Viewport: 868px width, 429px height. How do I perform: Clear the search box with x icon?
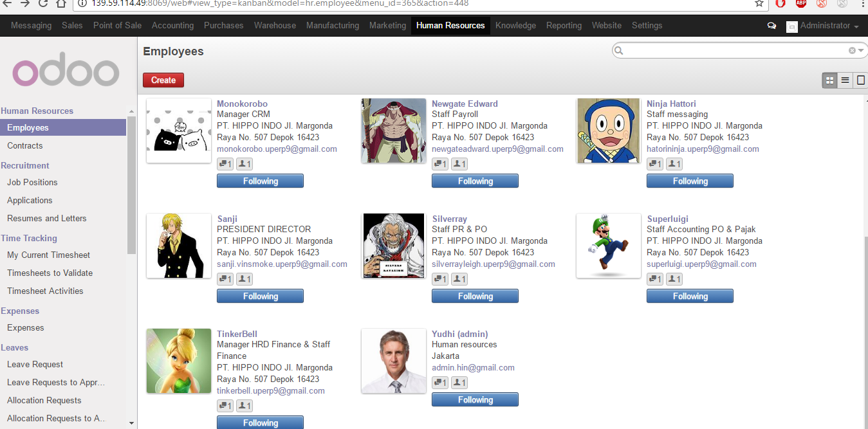(852, 50)
